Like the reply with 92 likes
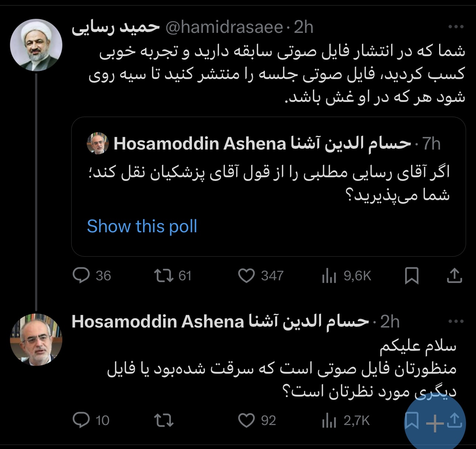 (246, 420)
